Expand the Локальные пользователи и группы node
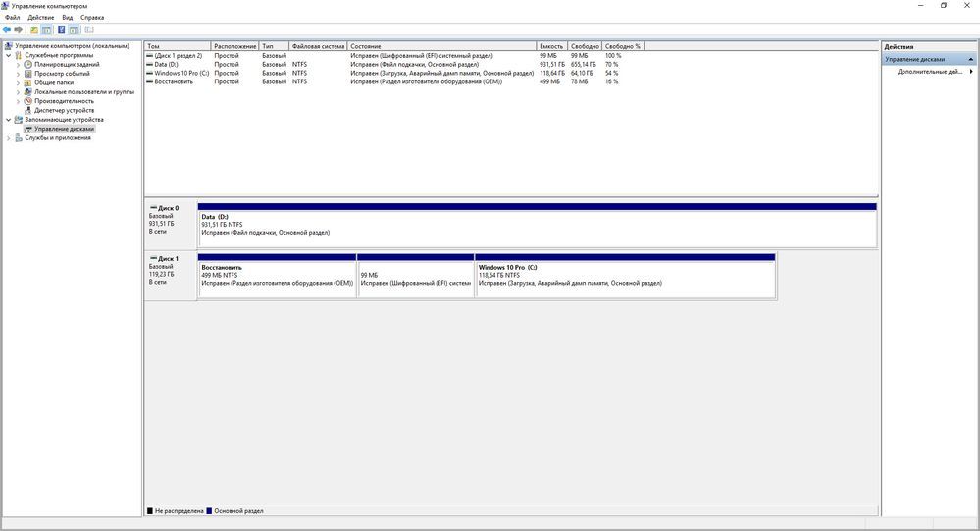Screen dimensions: 980x531 point(18,92)
